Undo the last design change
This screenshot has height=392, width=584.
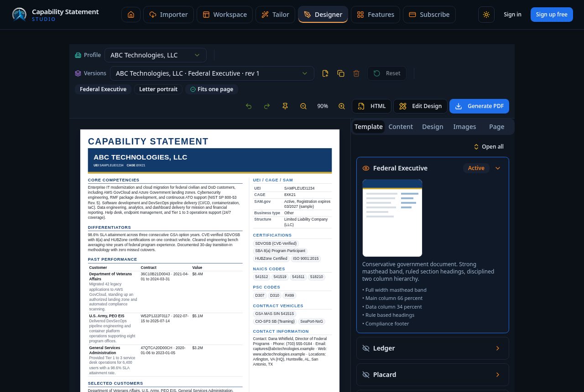point(249,106)
